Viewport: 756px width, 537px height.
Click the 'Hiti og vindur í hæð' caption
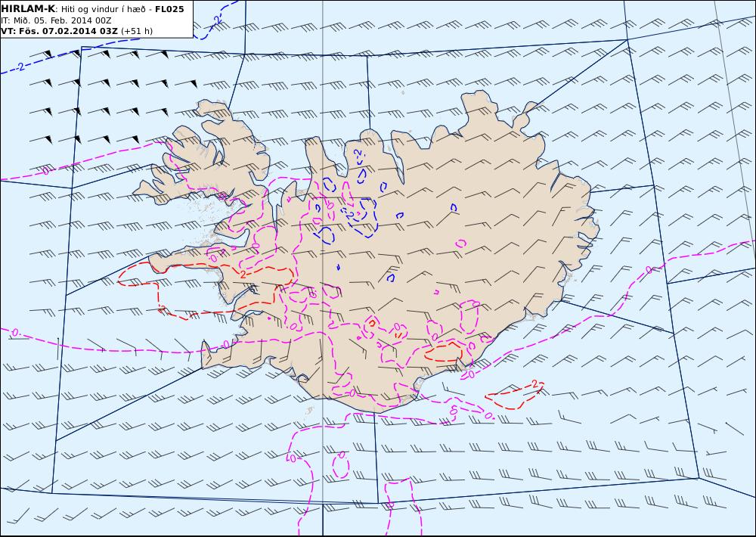(x=103, y=10)
